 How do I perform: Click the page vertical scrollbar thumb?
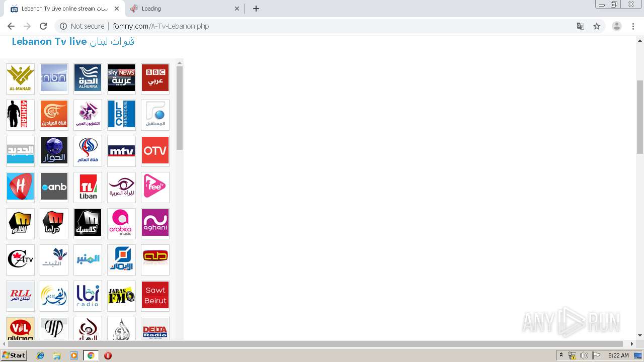pos(640,117)
